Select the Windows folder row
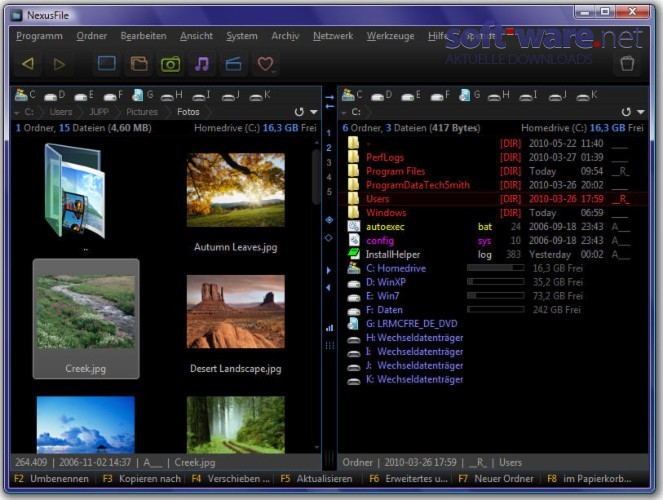Image resolution: width=663 pixels, height=500 pixels. coord(493,213)
